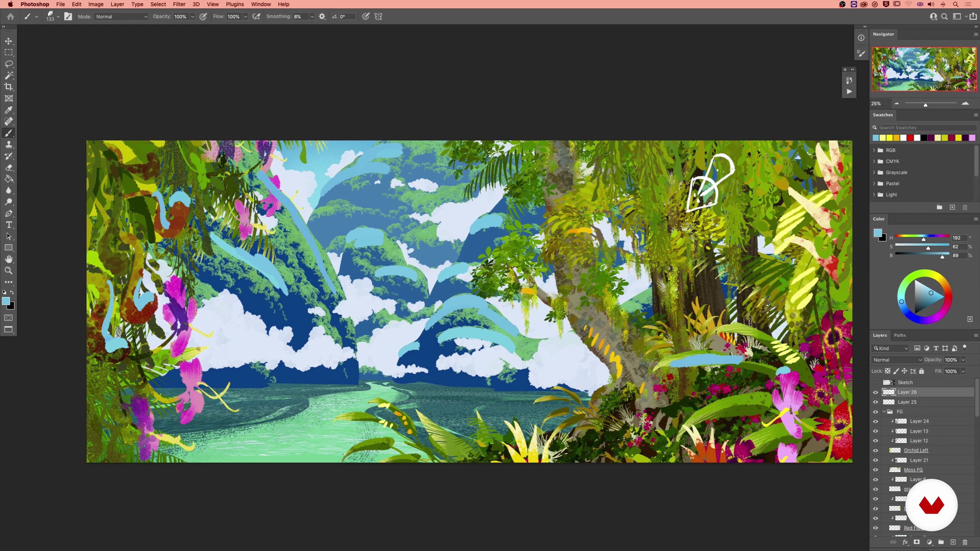Open brush Mode dropdown
The image size is (980, 551).
tap(122, 17)
